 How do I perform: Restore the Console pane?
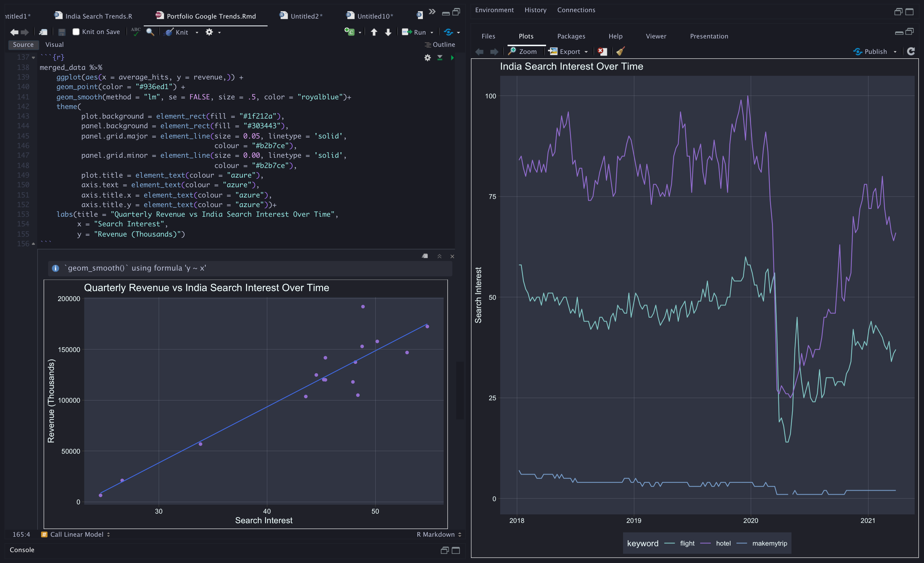pos(444,550)
